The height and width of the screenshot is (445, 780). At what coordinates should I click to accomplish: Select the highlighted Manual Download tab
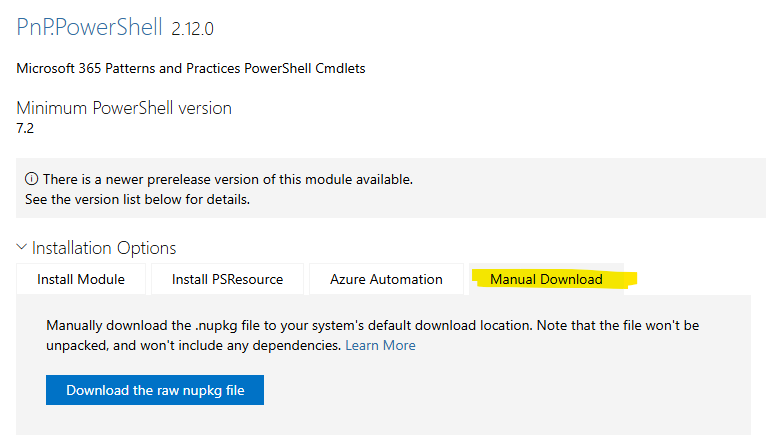(546, 279)
